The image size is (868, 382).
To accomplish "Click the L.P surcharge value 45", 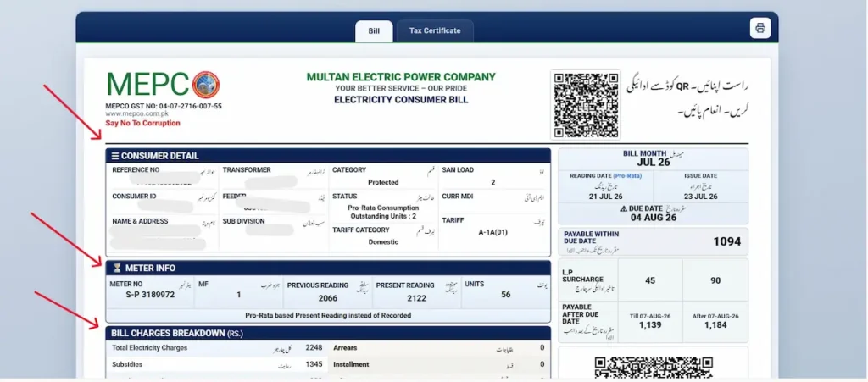I will click(x=650, y=281).
